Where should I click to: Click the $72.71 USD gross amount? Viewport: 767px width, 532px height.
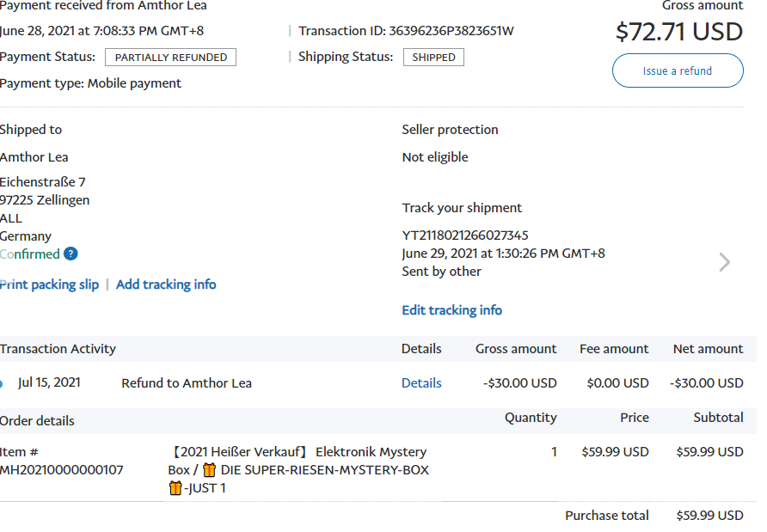[x=679, y=32]
